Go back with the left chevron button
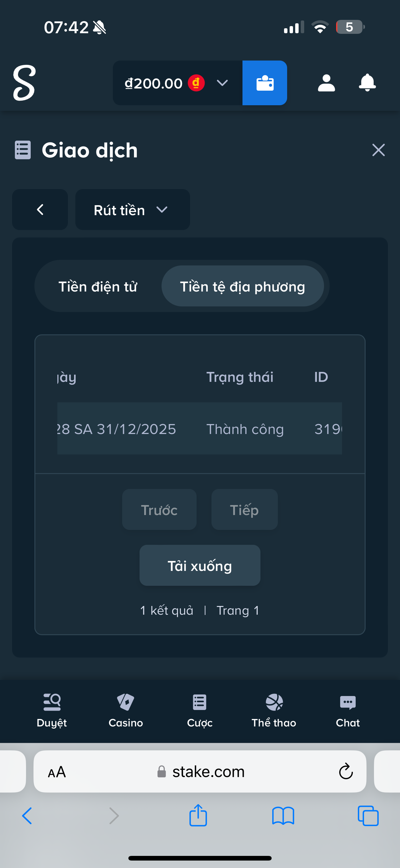 coord(40,210)
